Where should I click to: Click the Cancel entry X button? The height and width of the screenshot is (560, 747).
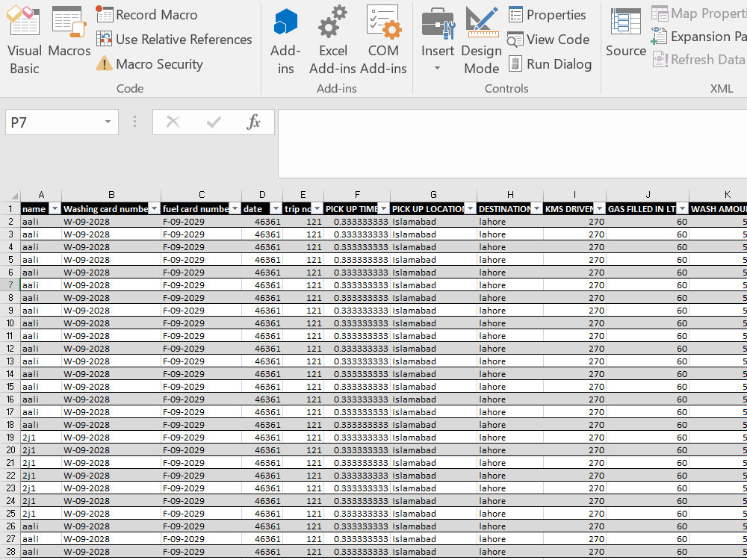[173, 122]
